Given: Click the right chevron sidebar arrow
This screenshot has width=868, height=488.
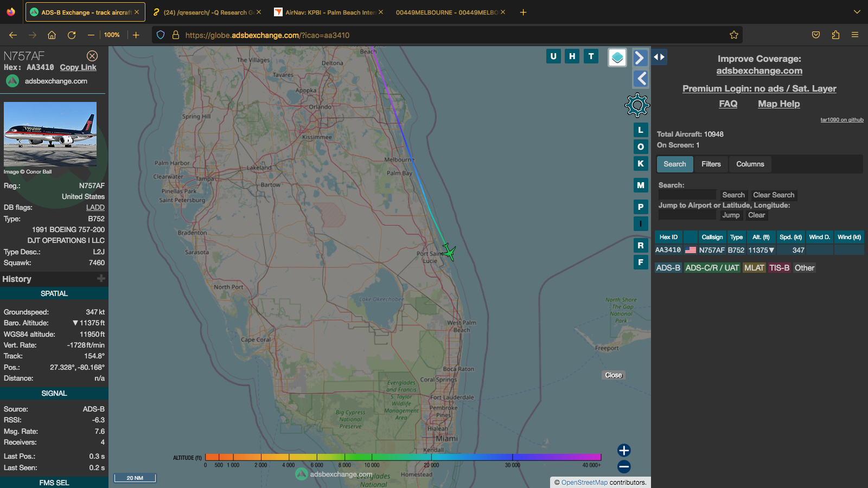Looking at the screenshot, I should pos(641,57).
